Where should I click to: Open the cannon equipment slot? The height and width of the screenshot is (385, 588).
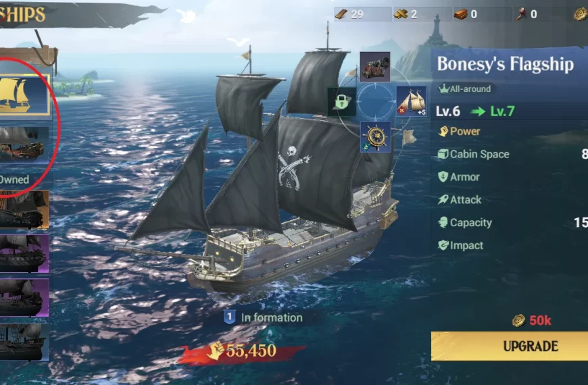(x=374, y=67)
